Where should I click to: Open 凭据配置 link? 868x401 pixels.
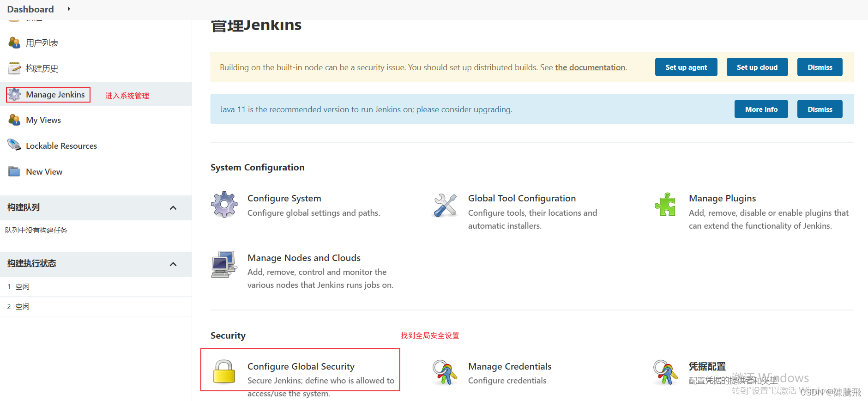tap(707, 366)
